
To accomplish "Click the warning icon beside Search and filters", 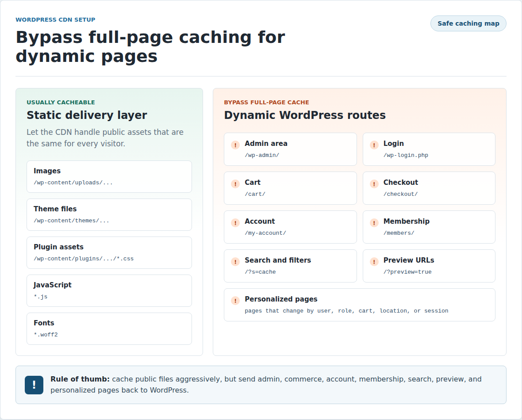I will pos(235,262).
